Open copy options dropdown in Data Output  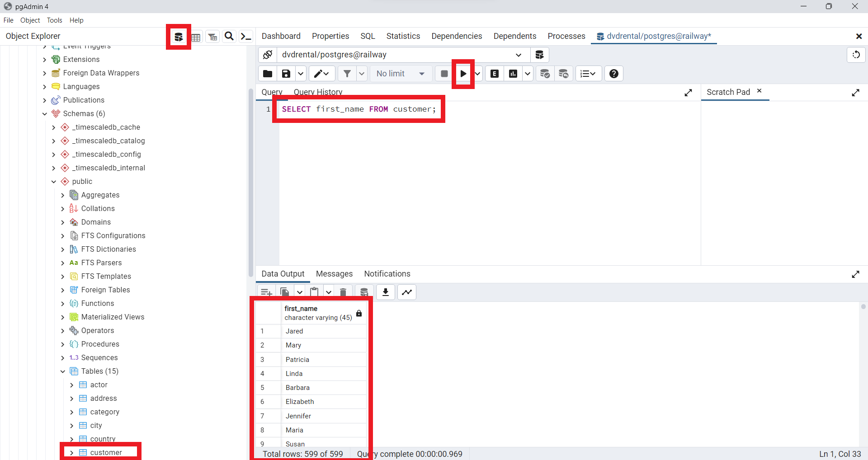pyautogui.click(x=300, y=292)
